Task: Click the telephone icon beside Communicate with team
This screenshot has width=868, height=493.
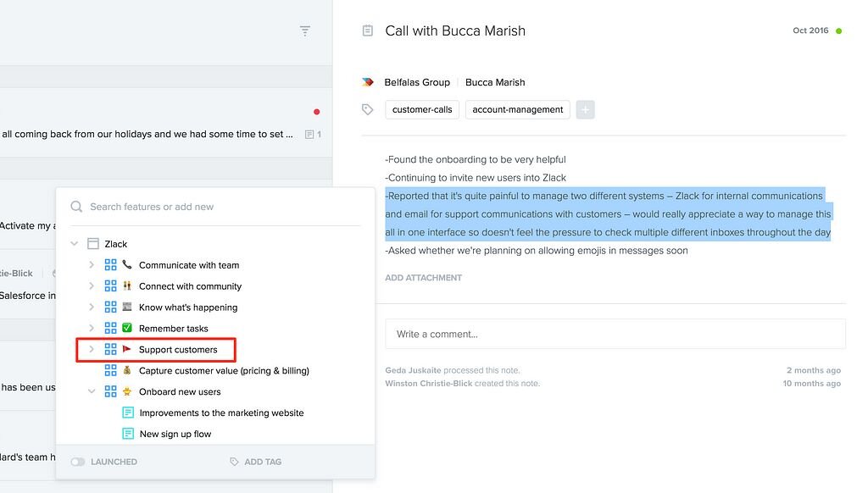Action: click(127, 264)
